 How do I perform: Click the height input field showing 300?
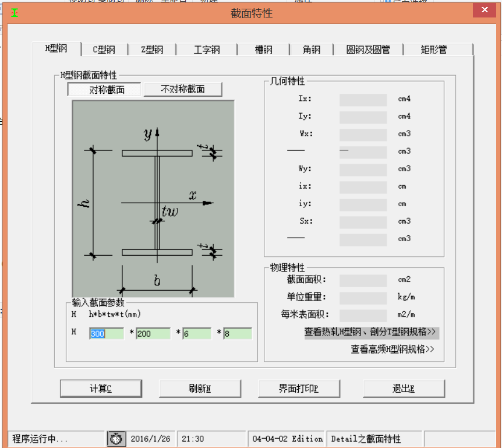point(107,334)
